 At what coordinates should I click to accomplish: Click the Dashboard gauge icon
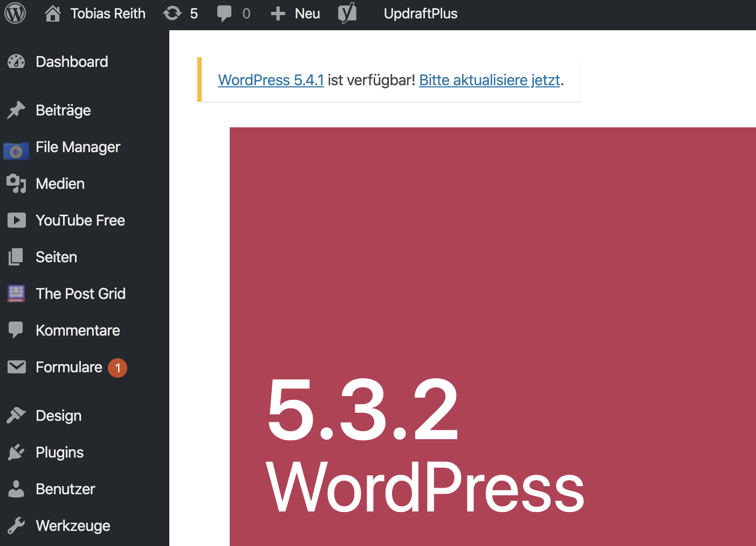point(16,62)
